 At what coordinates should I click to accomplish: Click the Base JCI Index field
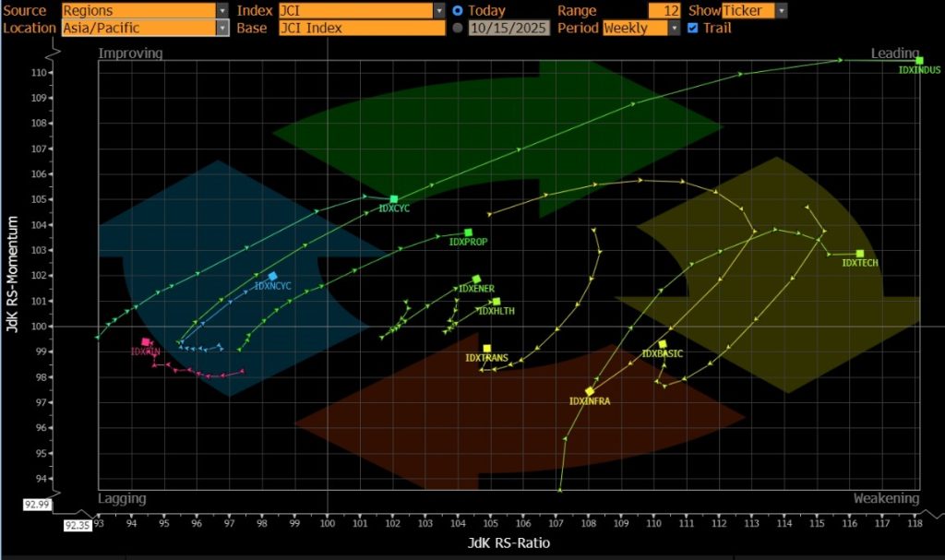tap(362, 28)
